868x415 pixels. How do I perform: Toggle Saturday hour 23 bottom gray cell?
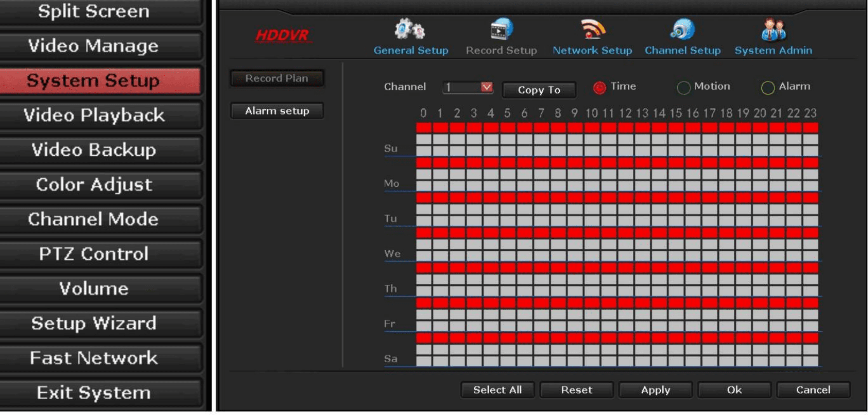(810, 361)
